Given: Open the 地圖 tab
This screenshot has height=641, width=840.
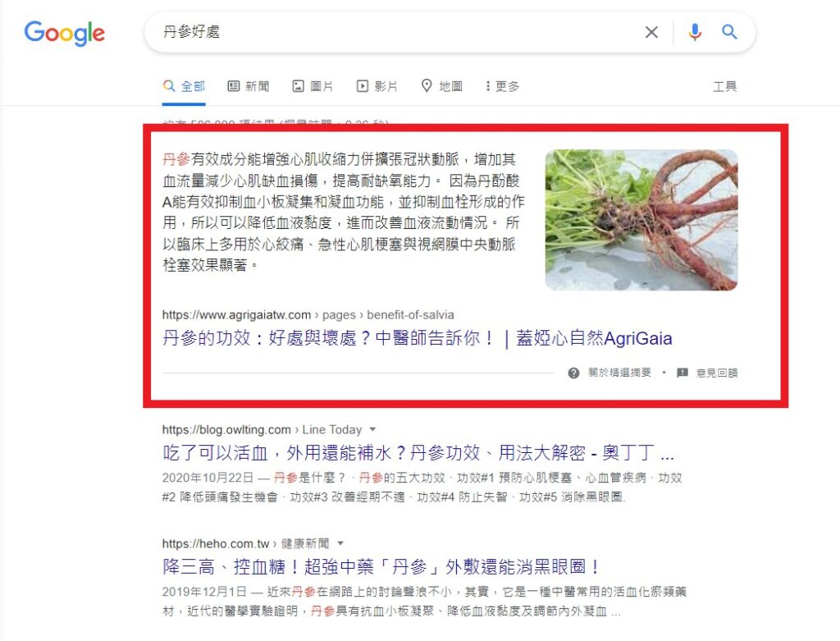Looking at the screenshot, I should click(441, 86).
